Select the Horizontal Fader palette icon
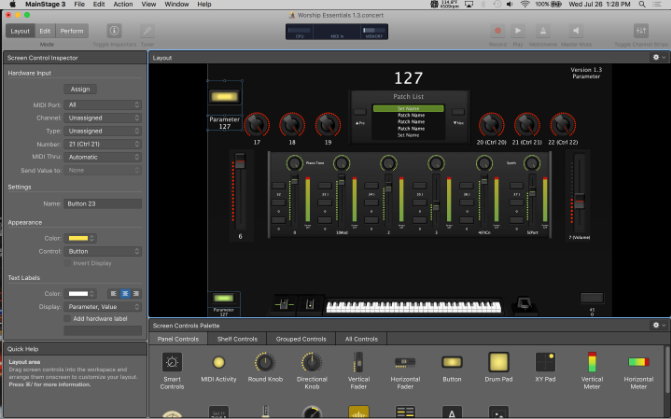Image resolution: width=671 pixels, height=419 pixels. pos(405,362)
